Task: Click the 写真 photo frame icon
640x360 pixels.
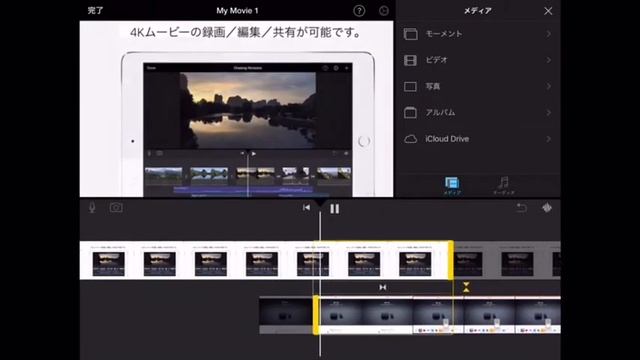Action: (410, 87)
